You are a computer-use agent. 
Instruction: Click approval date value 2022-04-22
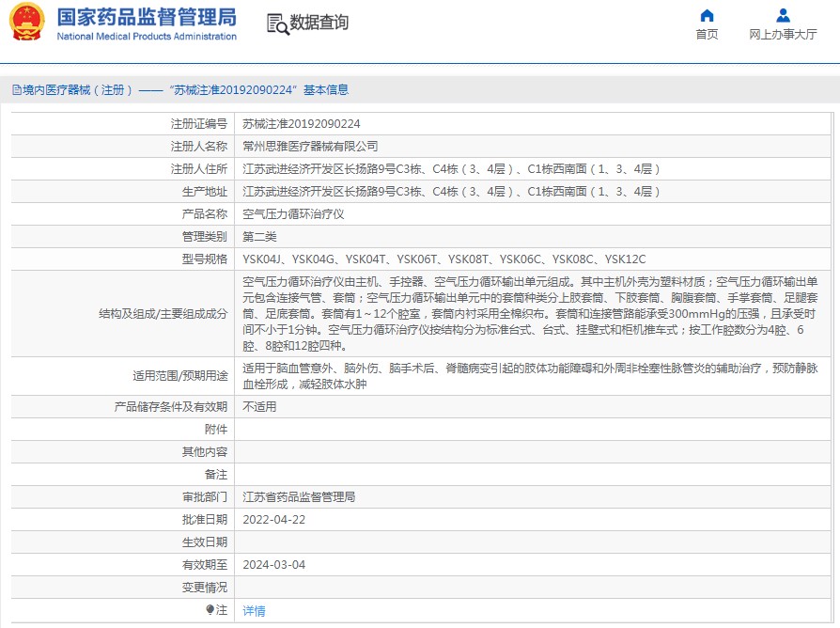click(x=273, y=520)
